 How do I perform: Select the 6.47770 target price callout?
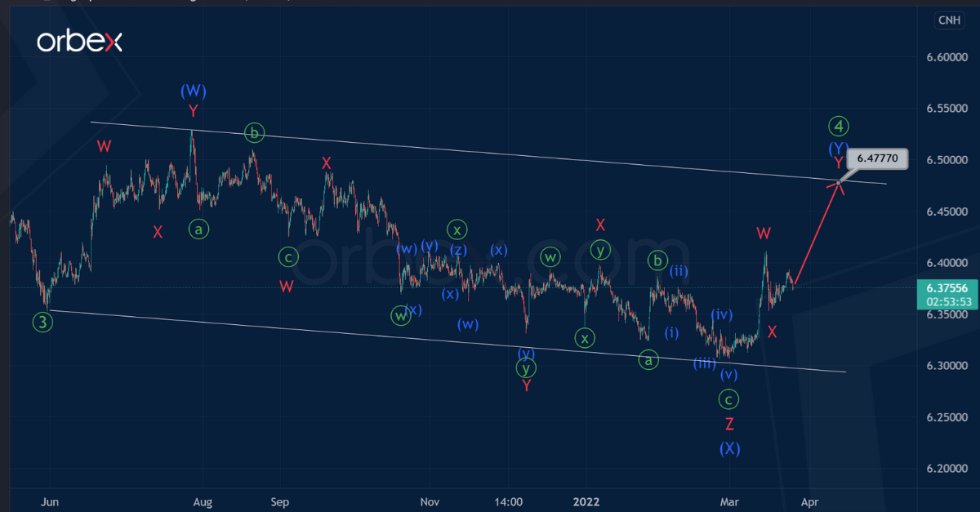pyautogui.click(x=878, y=159)
